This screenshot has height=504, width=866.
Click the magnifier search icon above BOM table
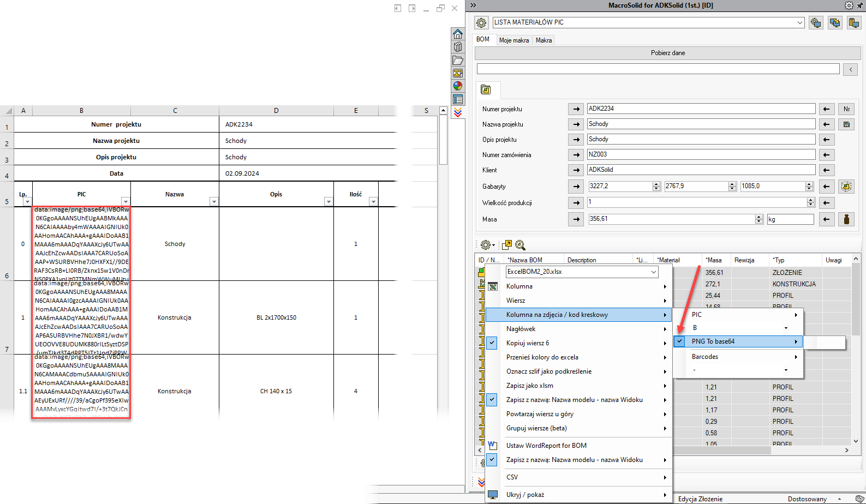point(520,245)
